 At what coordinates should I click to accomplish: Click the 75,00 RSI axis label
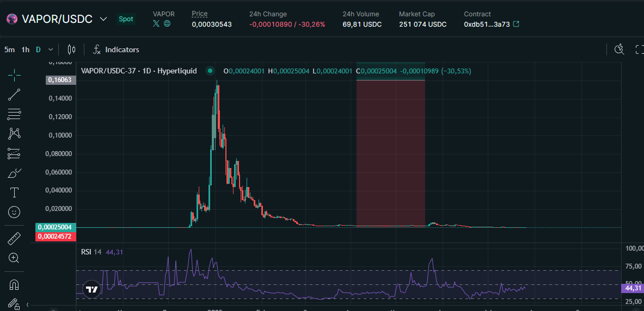(633, 266)
